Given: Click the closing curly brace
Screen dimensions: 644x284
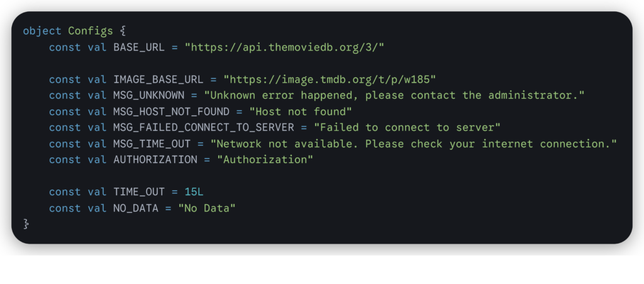Looking at the screenshot, I should 26,224.
